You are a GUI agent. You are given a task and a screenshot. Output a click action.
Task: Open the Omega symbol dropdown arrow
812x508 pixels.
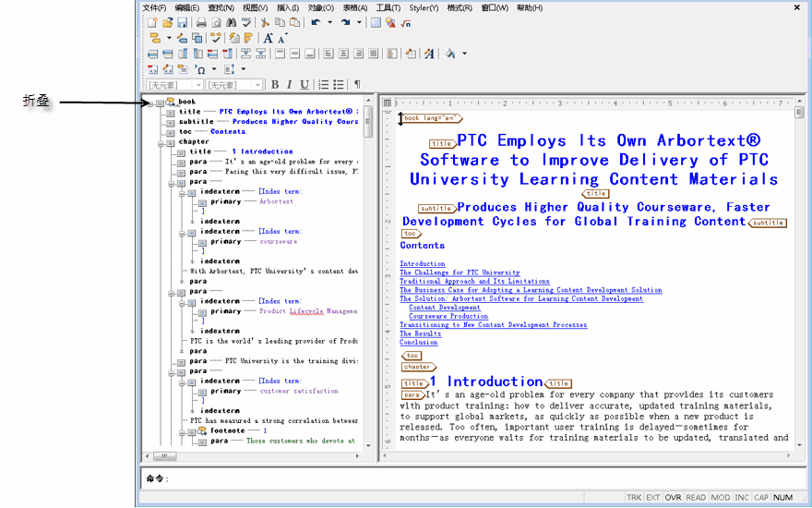tap(214, 69)
